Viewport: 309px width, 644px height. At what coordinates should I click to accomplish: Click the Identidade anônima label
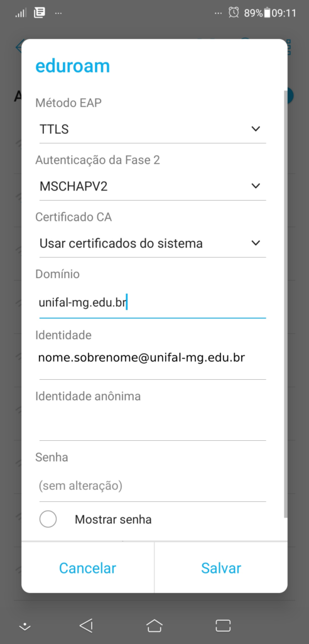click(x=88, y=396)
